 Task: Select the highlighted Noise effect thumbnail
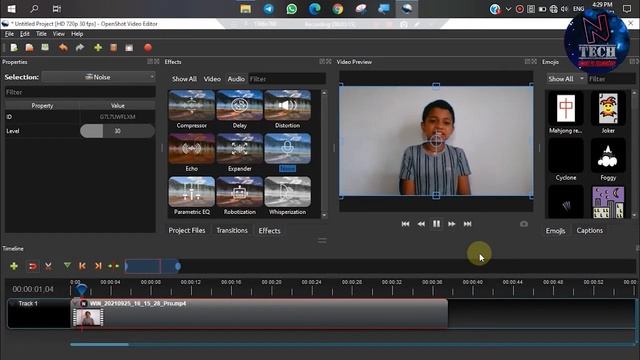pos(287,149)
